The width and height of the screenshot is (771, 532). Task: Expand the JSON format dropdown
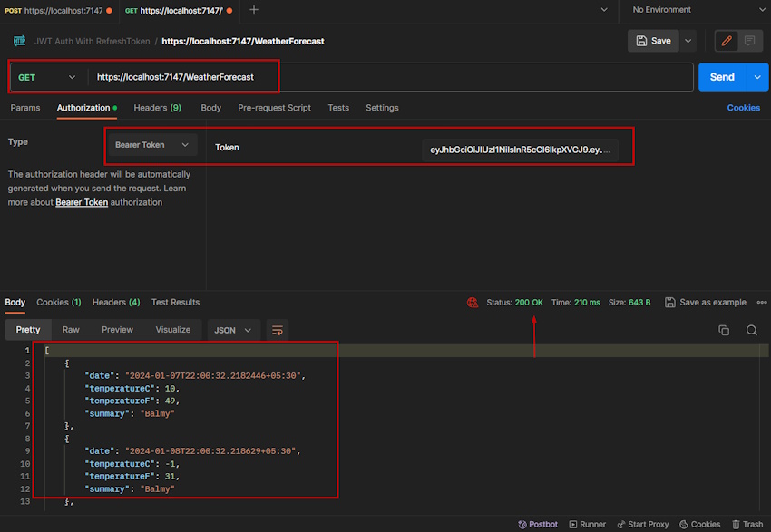click(232, 330)
